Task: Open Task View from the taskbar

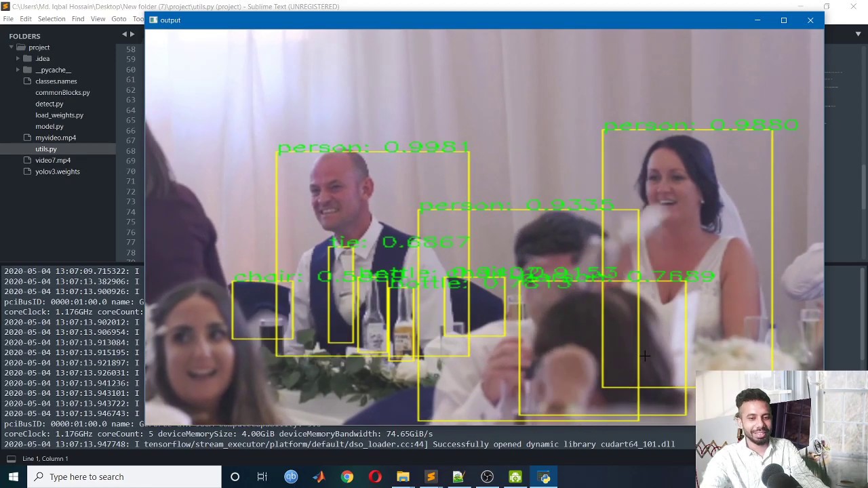Action: [262, 476]
